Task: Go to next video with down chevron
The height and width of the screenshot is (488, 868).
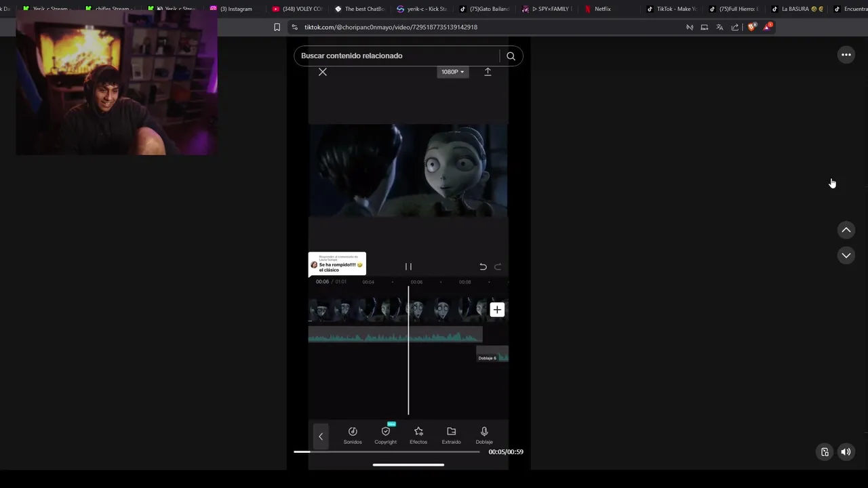Action: point(846,256)
